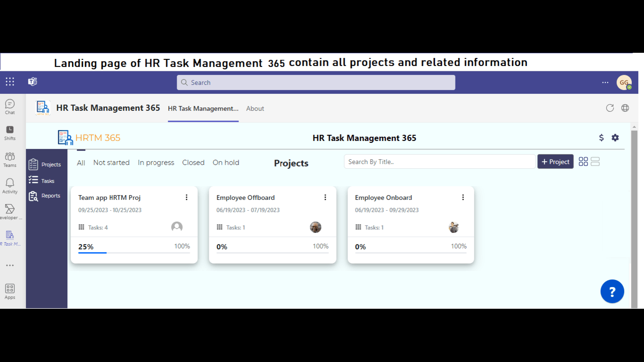Open the Employee Offboard card options menu
The height and width of the screenshot is (362, 644).
325,197
